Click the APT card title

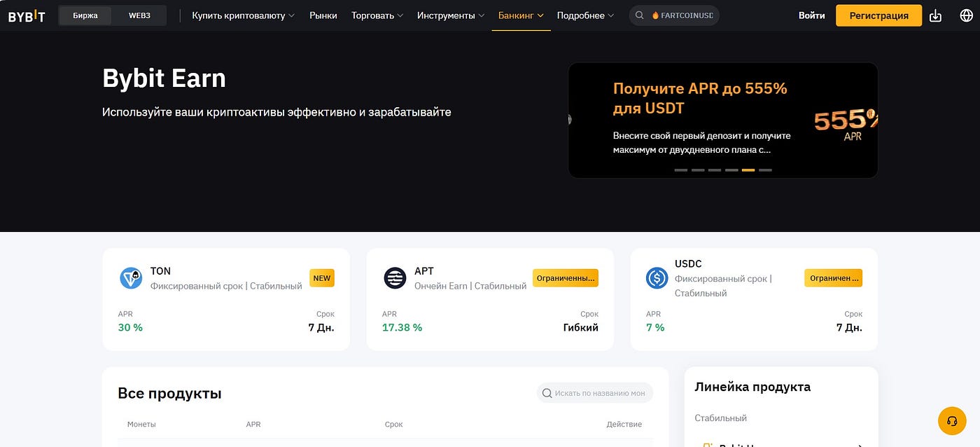pyautogui.click(x=424, y=271)
